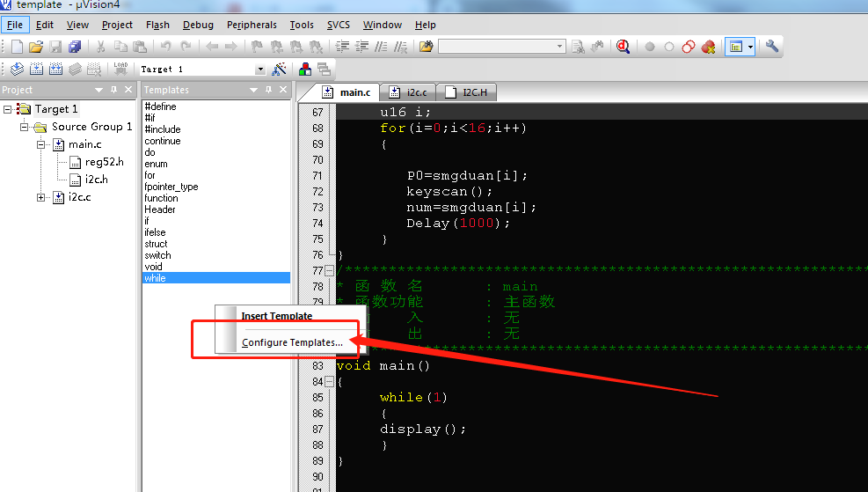Open Target 1 selection dropdown
Viewport: 868px width, 492px height.
click(x=260, y=70)
